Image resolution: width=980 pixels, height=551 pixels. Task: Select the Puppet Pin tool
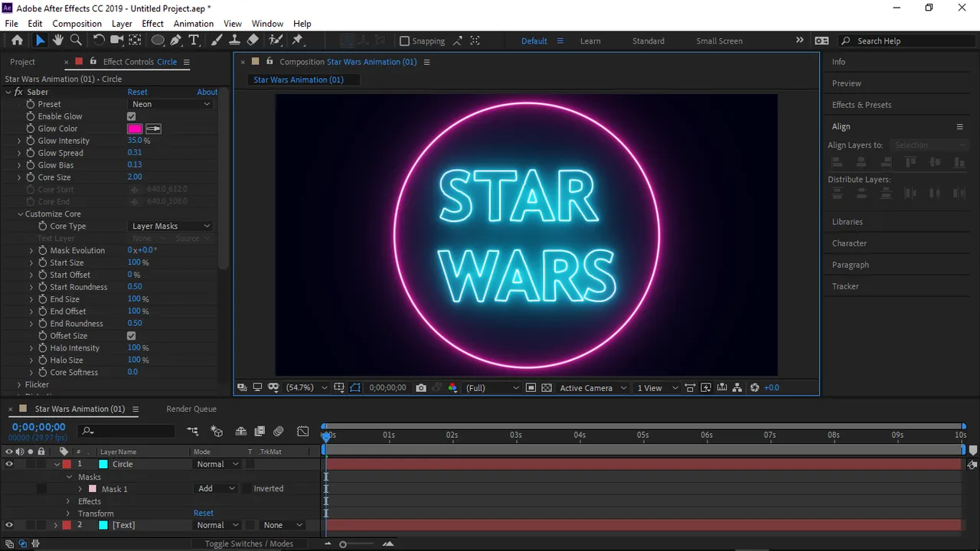298,41
